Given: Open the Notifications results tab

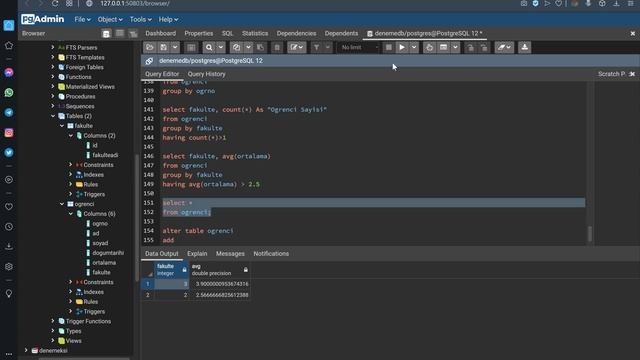Looking at the screenshot, I should (x=271, y=253).
